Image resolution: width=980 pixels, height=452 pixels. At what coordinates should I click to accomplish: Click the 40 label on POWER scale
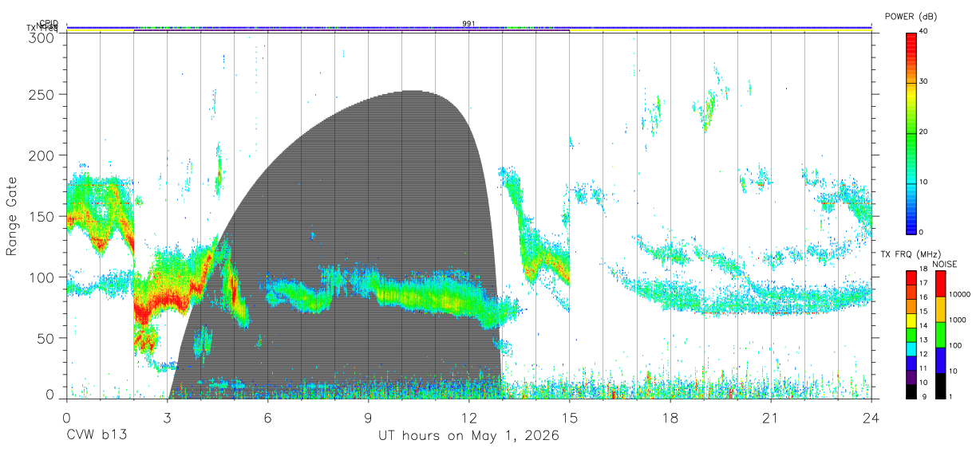(924, 32)
